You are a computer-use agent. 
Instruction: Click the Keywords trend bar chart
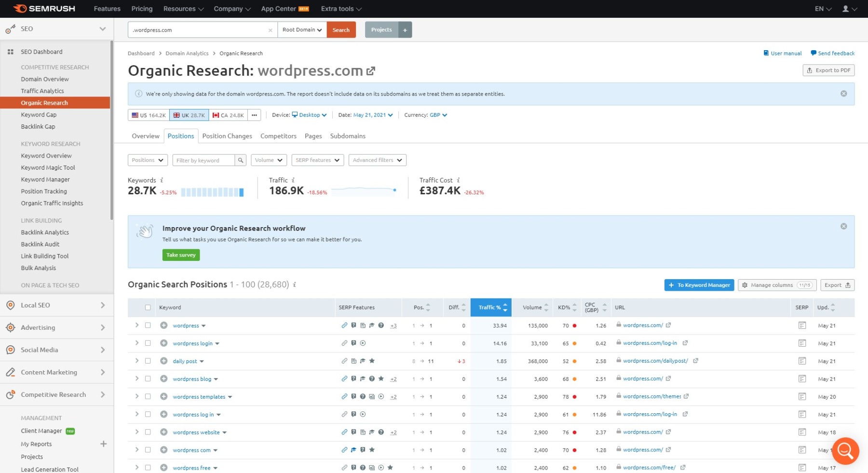pyautogui.click(x=212, y=192)
